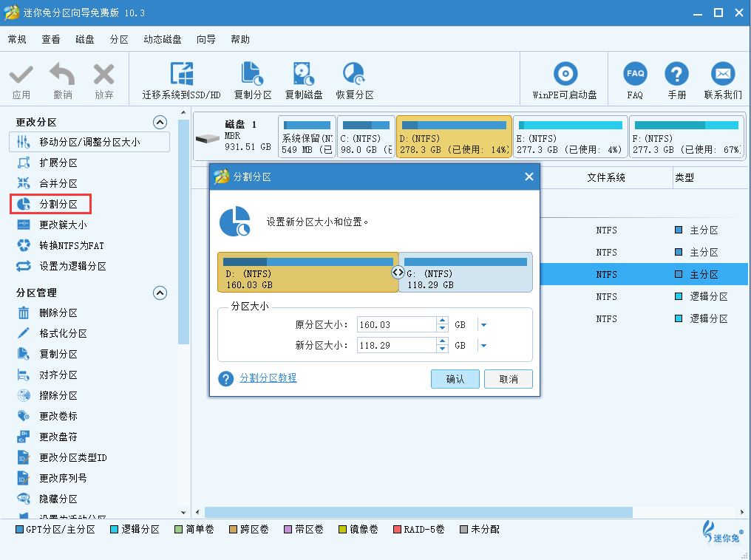Choose 更改盘符 in the sidebar
Viewport: 751px width, 560px height.
pyautogui.click(x=58, y=437)
